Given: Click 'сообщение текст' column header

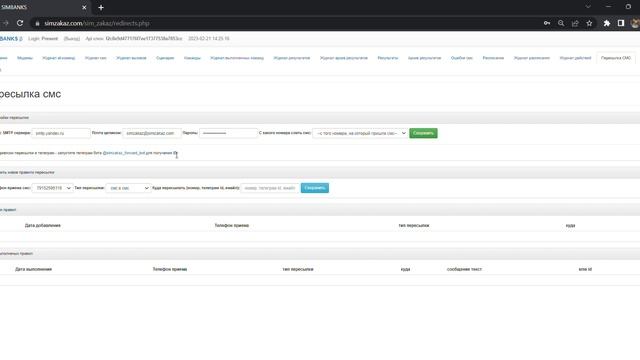Looking at the screenshot, I should coord(464,269).
